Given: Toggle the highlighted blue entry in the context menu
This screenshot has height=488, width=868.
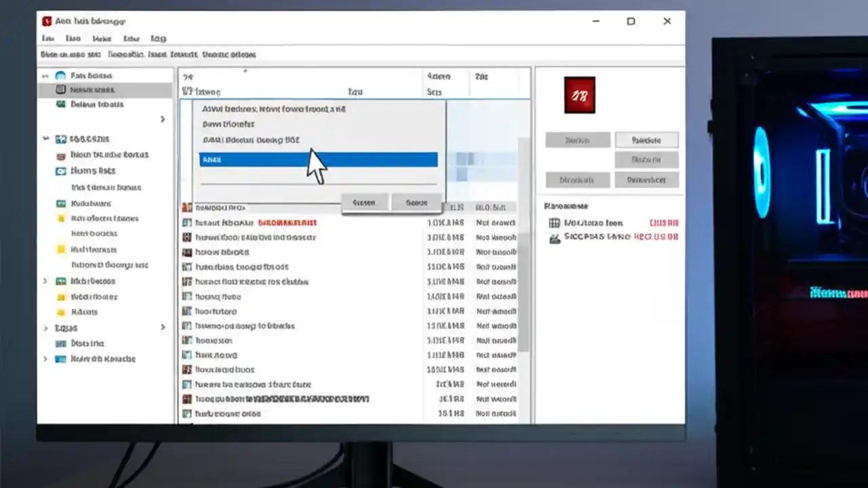Looking at the screenshot, I should point(319,159).
